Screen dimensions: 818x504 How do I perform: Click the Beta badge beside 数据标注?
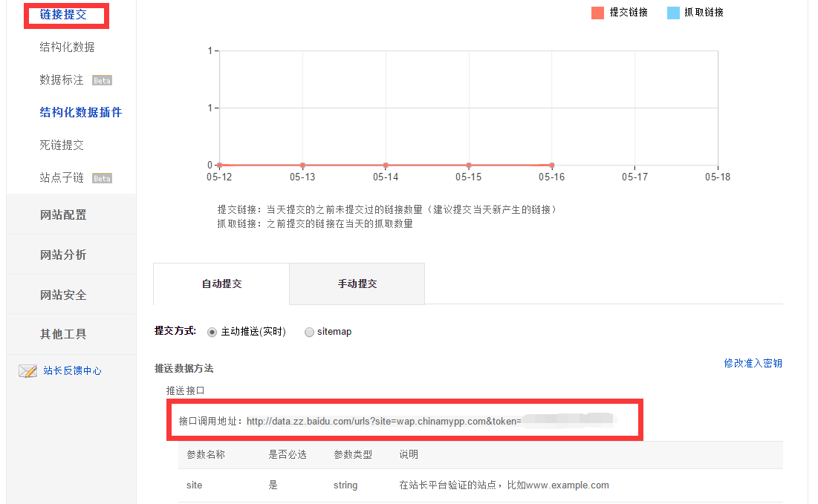[x=102, y=80]
